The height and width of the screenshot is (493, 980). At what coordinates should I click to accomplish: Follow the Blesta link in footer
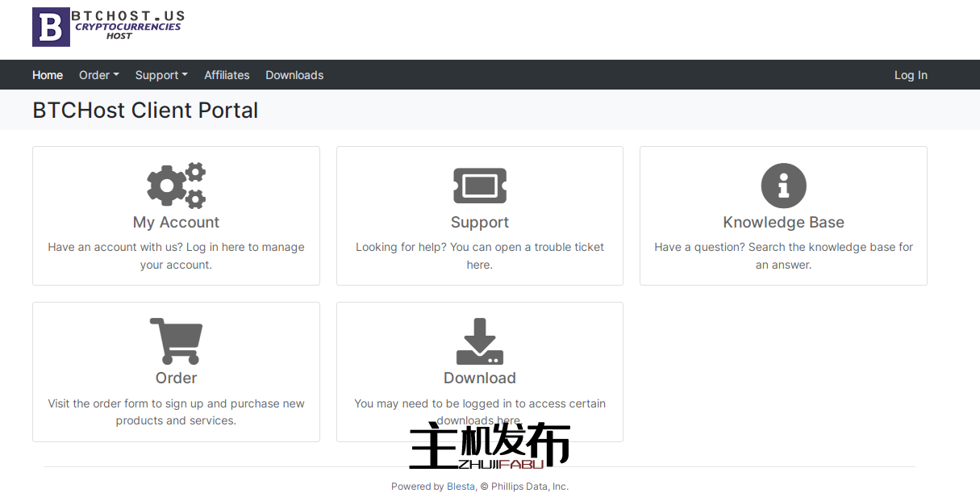[461, 486]
